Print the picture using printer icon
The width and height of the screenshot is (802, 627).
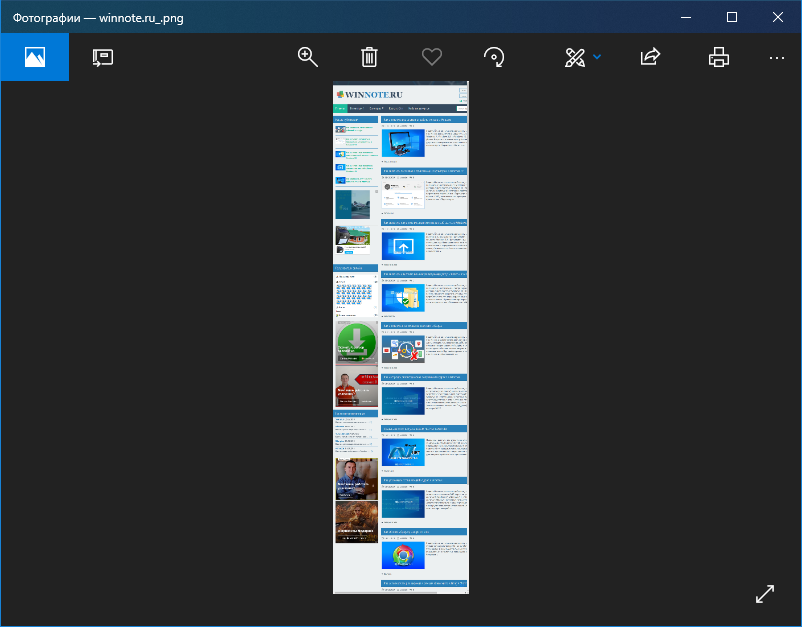[x=718, y=57]
